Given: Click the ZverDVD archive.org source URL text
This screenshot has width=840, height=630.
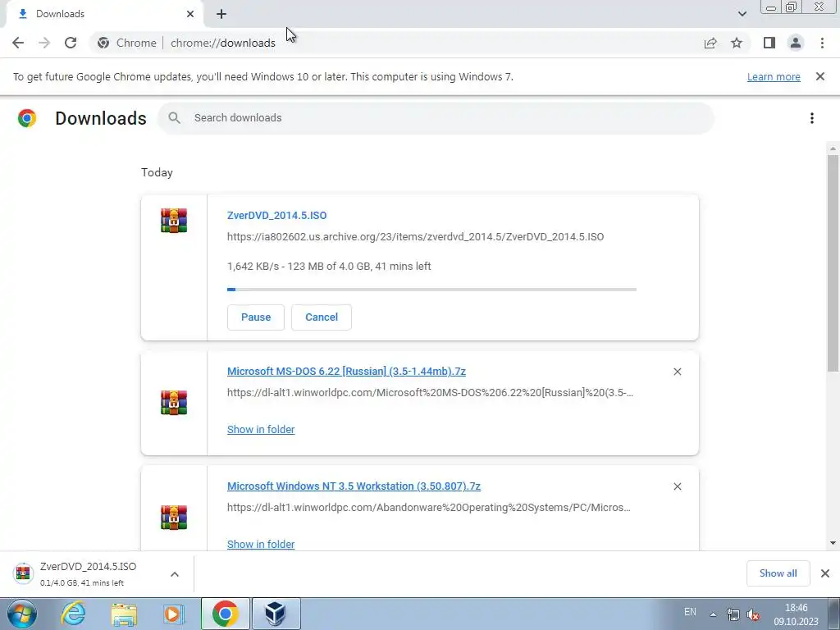Looking at the screenshot, I should pos(415,237).
